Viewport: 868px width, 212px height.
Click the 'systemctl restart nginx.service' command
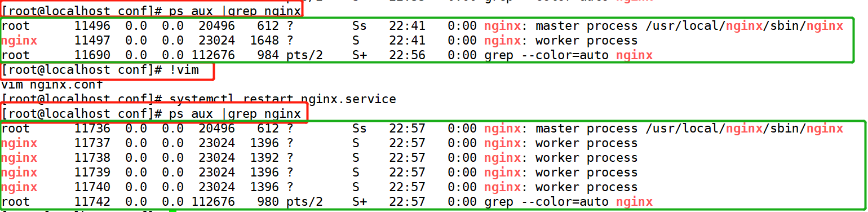(282, 99)
